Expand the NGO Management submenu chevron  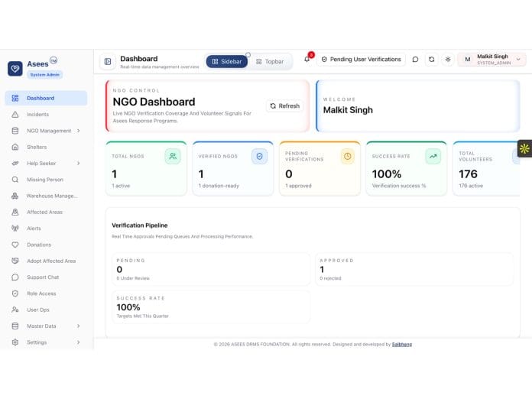(x=79, y=131)
